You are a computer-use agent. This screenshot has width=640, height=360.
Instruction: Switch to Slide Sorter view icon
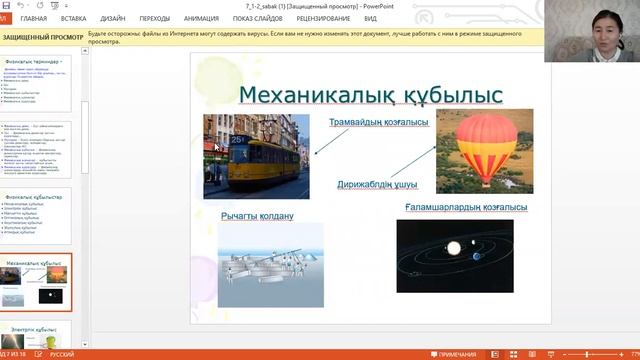coord(513,354)
